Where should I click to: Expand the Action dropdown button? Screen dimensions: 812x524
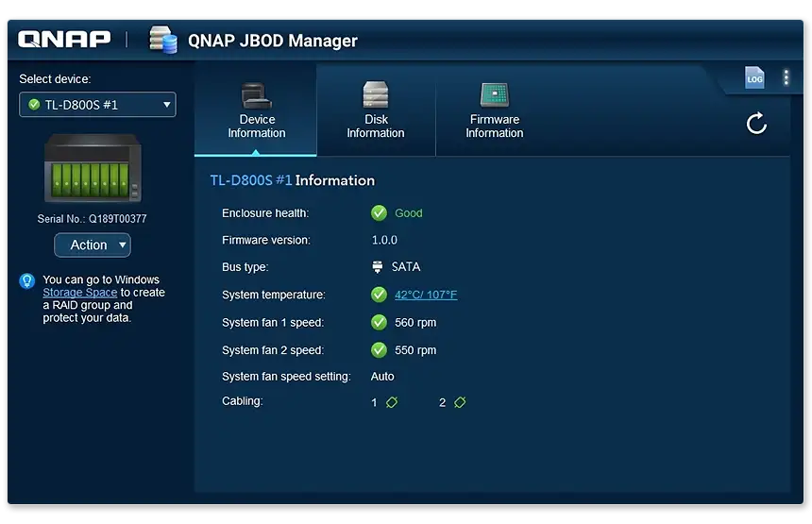point(93,245)
